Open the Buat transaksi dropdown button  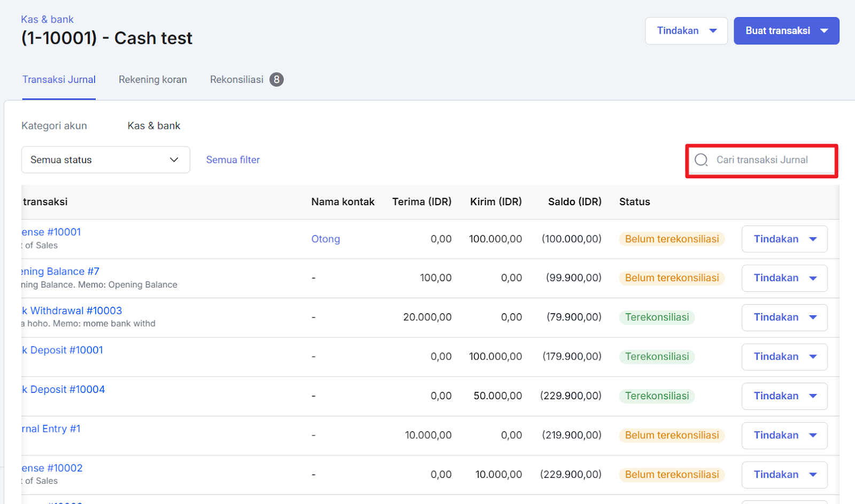point(786,31)
